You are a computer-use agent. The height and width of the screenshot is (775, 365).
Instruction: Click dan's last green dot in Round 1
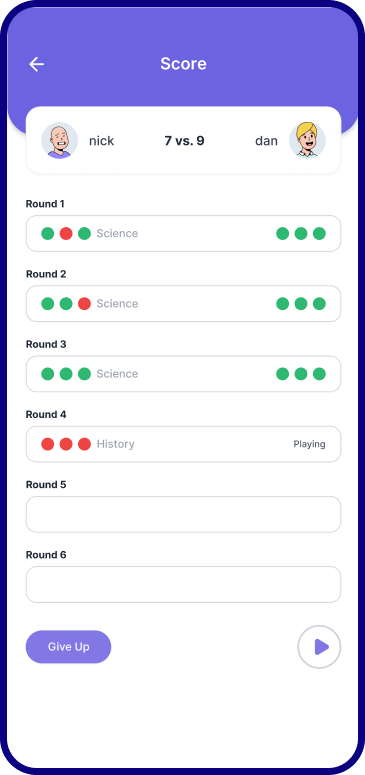coord(319,233)
